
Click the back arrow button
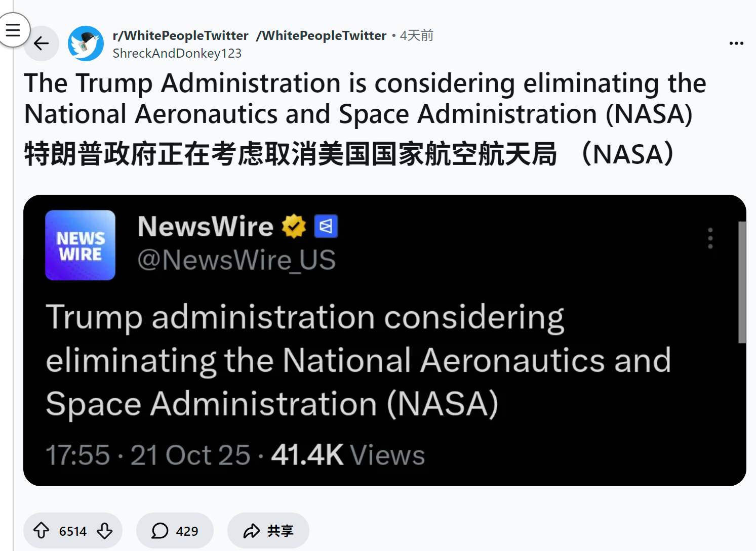tap(42, 44)
